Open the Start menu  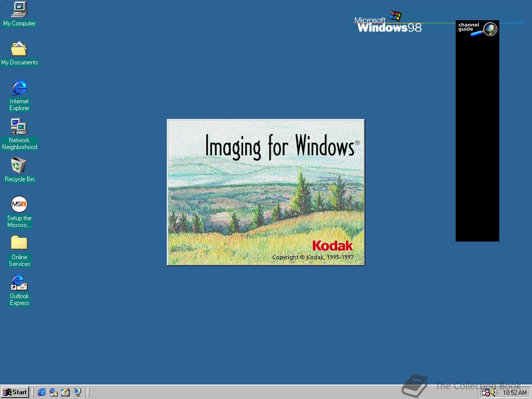(15, 392)
